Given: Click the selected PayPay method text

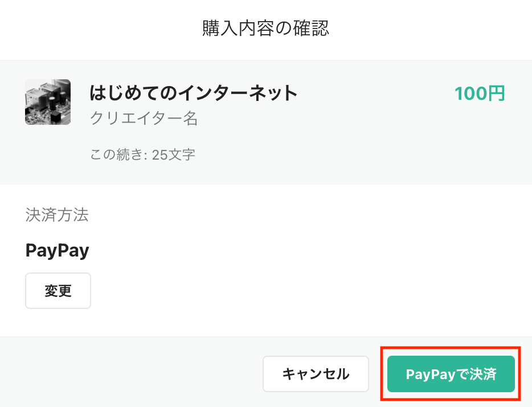Looking at the screenshot, I should pyautogui.click(x=58, y=251).
